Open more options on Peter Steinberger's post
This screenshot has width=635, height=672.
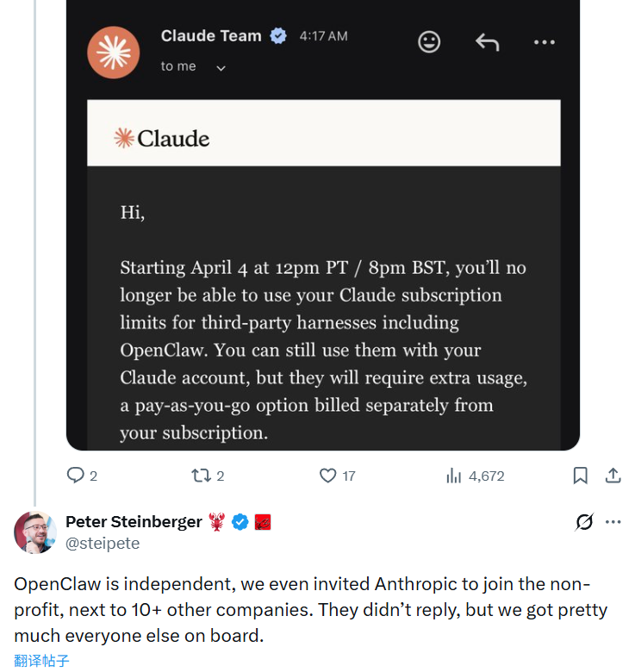click(x=613, y=522)
